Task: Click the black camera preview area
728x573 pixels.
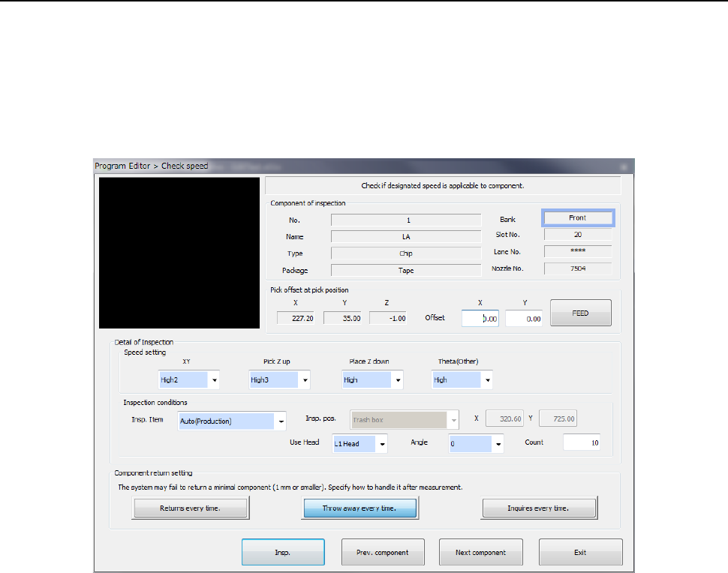Action: [179, 253]
